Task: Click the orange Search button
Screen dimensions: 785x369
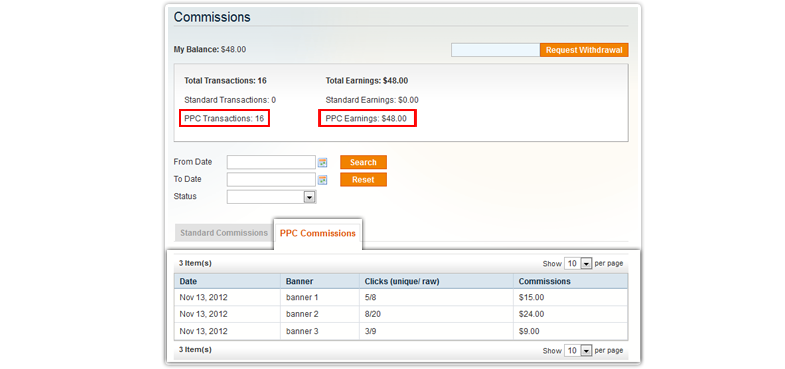Action: [x=363, y=162]
